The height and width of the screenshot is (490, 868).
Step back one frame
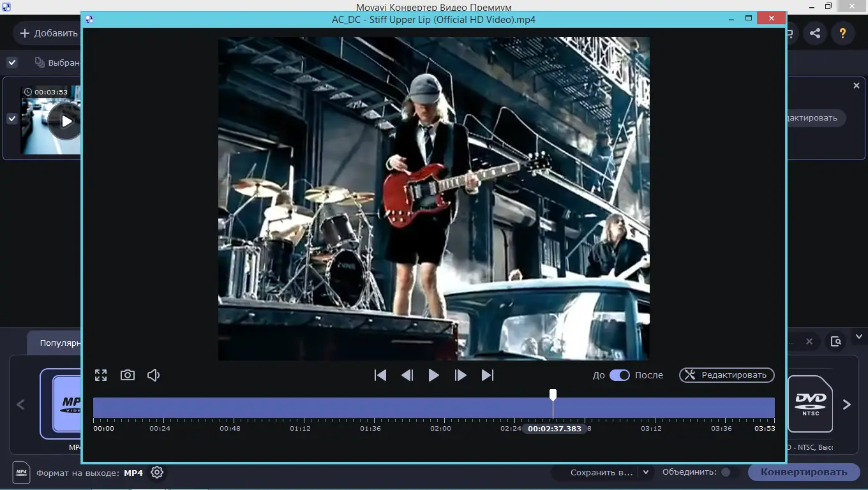407,375
